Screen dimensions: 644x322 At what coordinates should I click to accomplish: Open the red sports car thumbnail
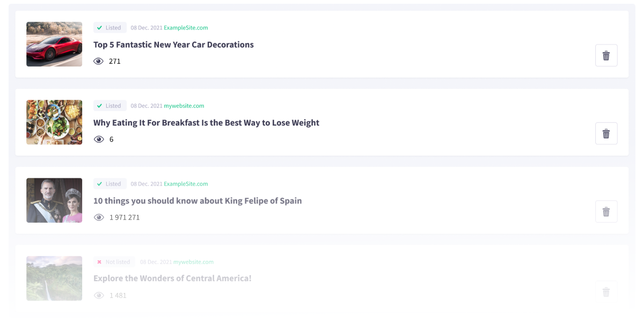point(54,44)
